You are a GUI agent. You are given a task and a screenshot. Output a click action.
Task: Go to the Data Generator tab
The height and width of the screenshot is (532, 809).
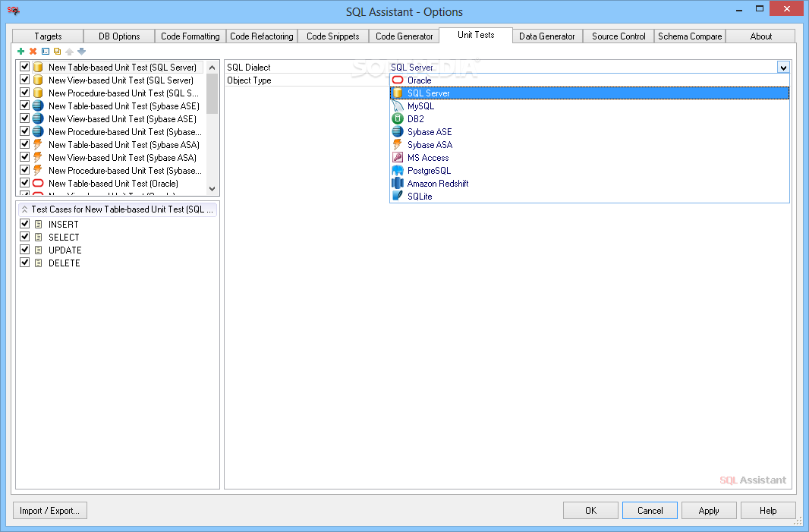[547, 36]
